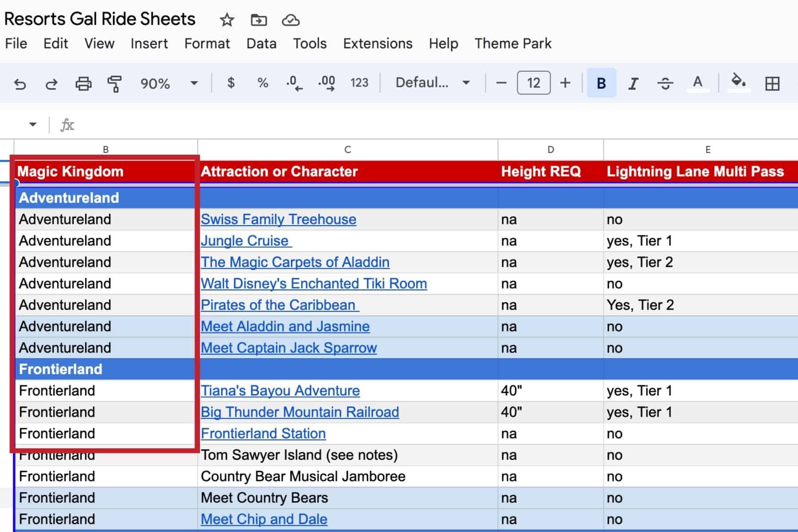Viewport: 798px width, 532px height.
Task: Select the Country Bear Musical Jamboree cell
Action: [348, 477]
